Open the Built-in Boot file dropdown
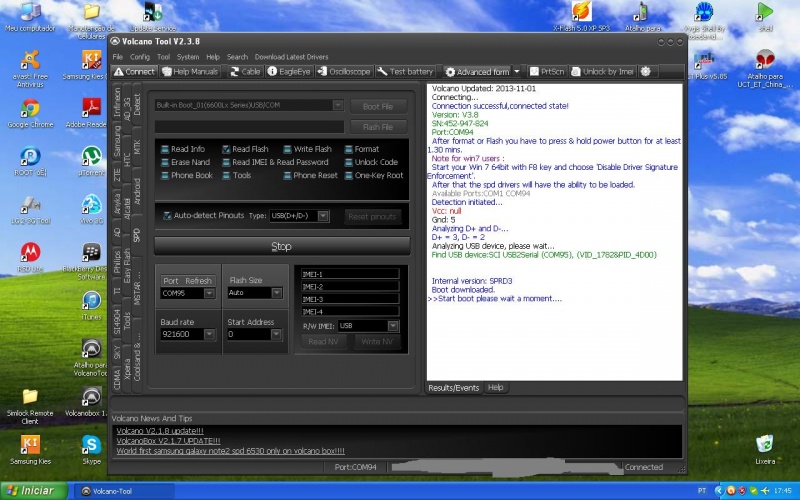Image resolution: width=800 pixels, height=500 pixels. tap(337, 105)
